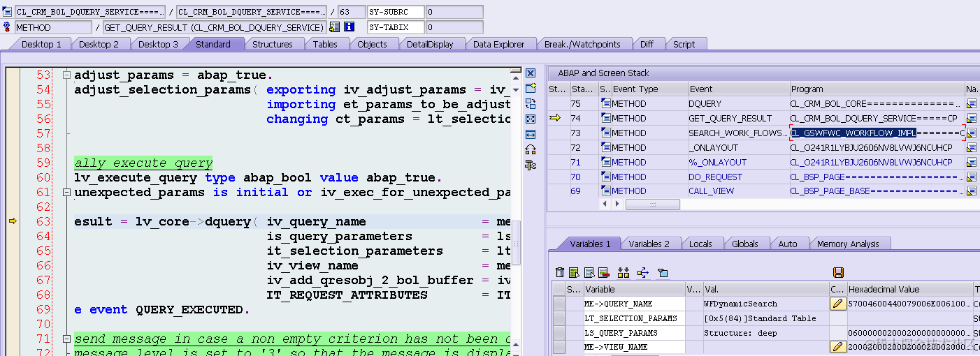980x356 pixels.
Task: Click the gear icon beside the METHOD field
Action: (x=7, y=27)
